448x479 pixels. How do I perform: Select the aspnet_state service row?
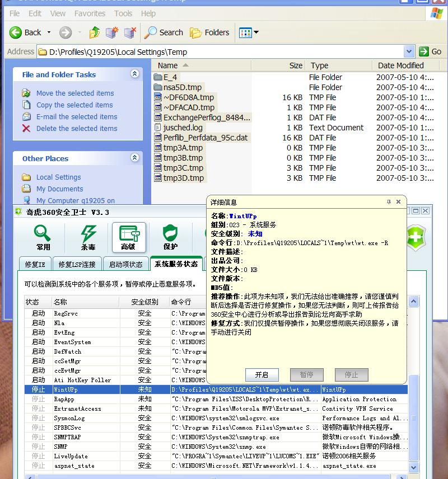tap(216, 466)
